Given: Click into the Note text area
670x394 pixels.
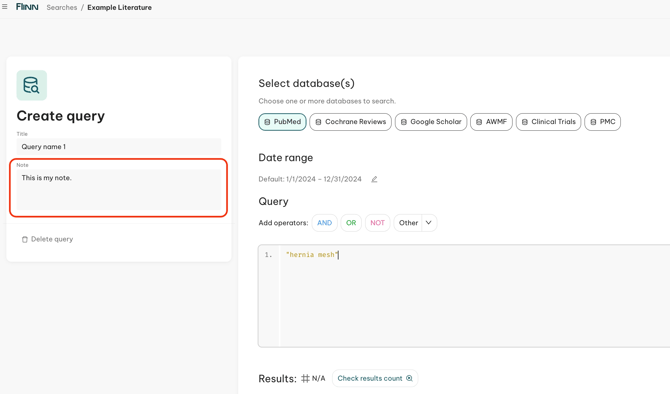Looking at the screenshot, I should [119, 189].
